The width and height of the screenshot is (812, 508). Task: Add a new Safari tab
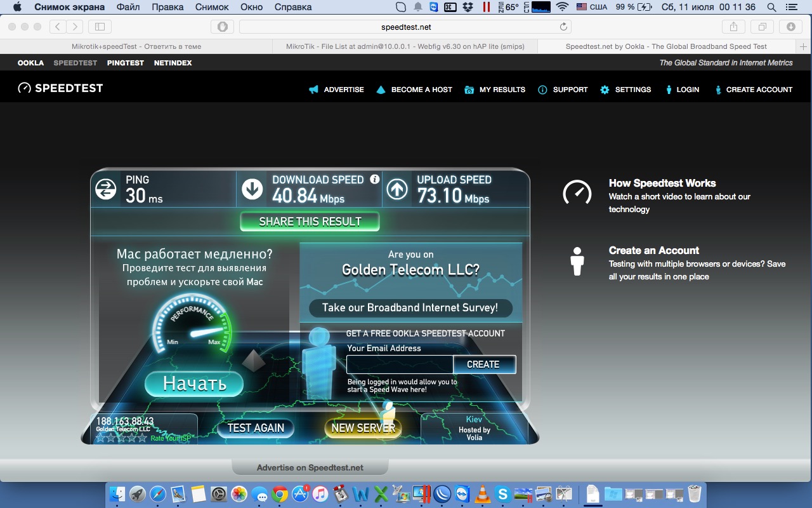coord(804,46)
